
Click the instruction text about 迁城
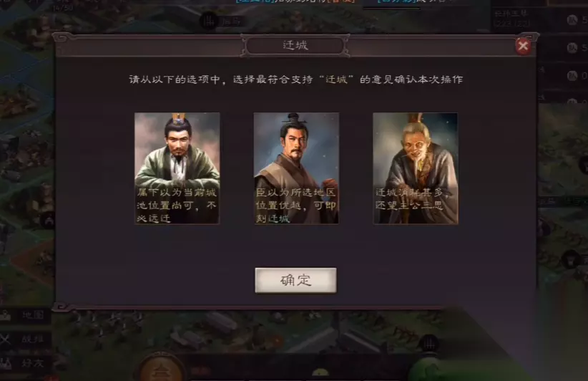click(296, 79)
